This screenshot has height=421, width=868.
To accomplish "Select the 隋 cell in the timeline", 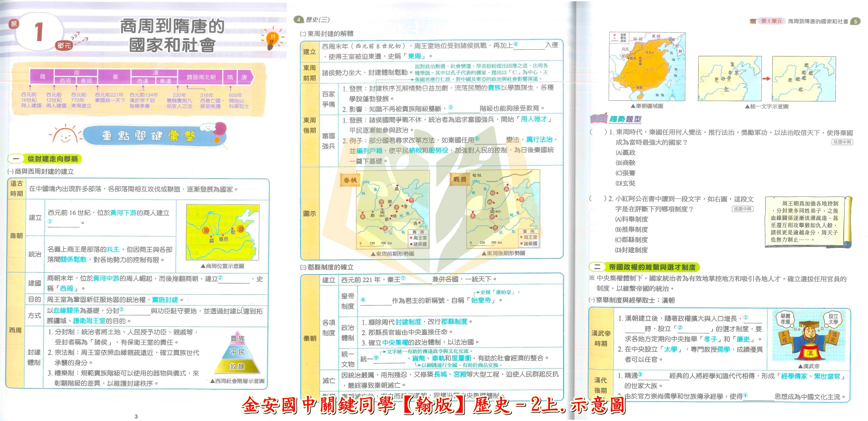I will click(230, 77).
